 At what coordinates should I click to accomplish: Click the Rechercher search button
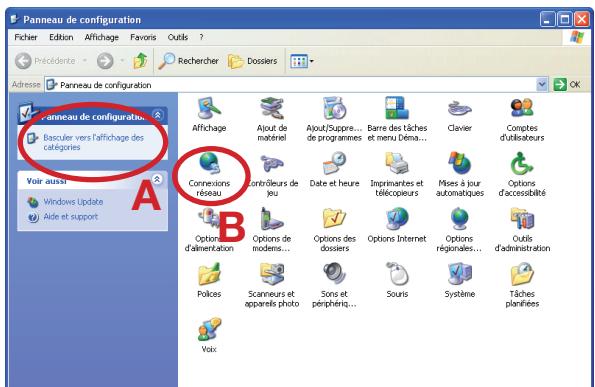coord(189,61)
